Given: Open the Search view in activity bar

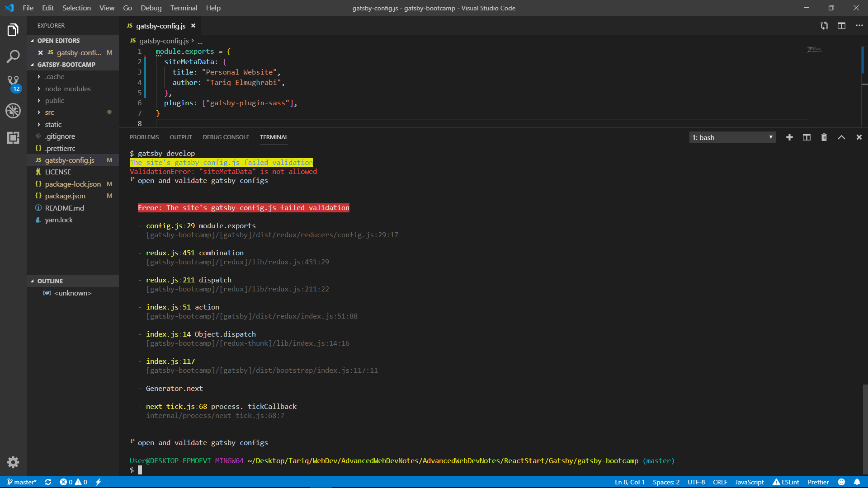Looking at the screenshot, I should point(13,56).
